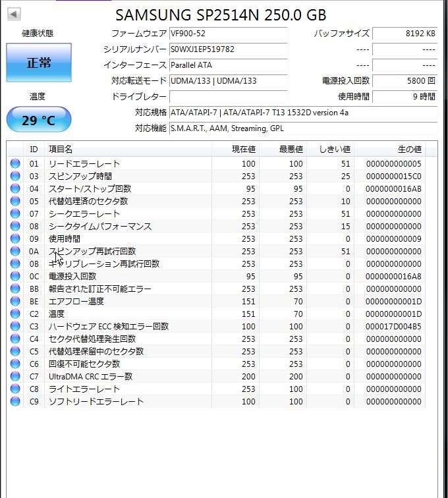Click the status orb for ID C4 row
Image resolution: width=448 pixels, height=498 pixels.
click(15, 339)
